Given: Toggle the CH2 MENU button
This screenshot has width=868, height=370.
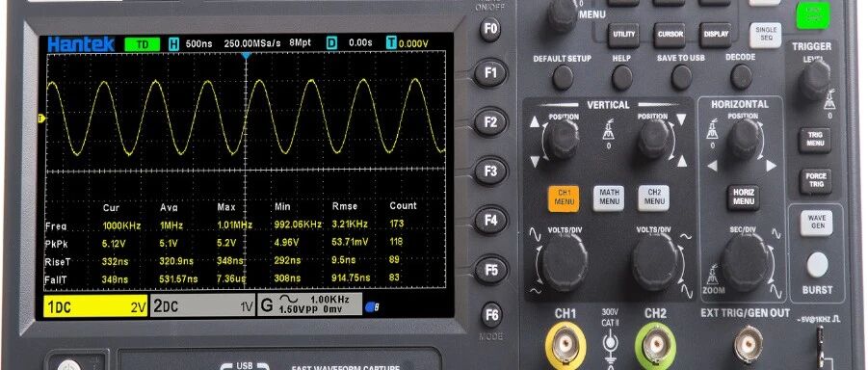Looking at the screenshot, I should point(654,198).
